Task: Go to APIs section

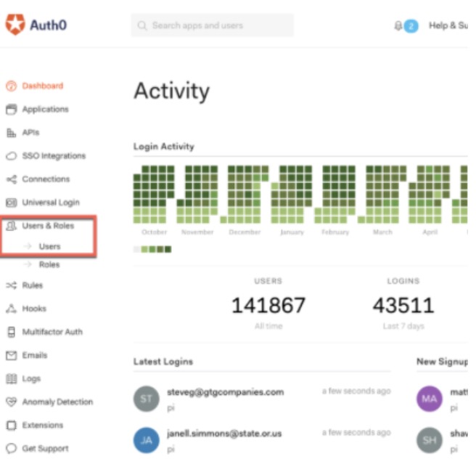Action: tap(30, 133)
